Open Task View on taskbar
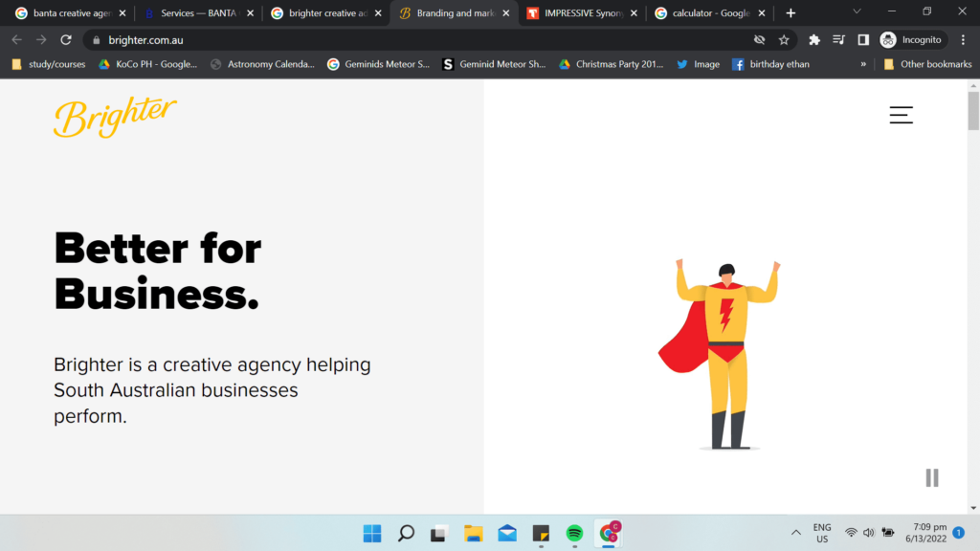Viewport: 980px width, 551px height. [x=439, y=533]
